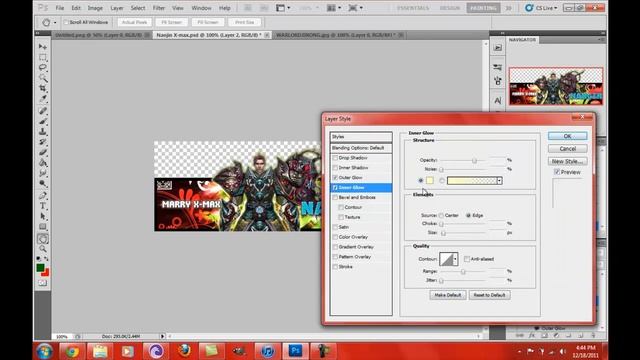
Task: Select the History Brush tool
Action: pyautogui.click(x=42, y=142)
